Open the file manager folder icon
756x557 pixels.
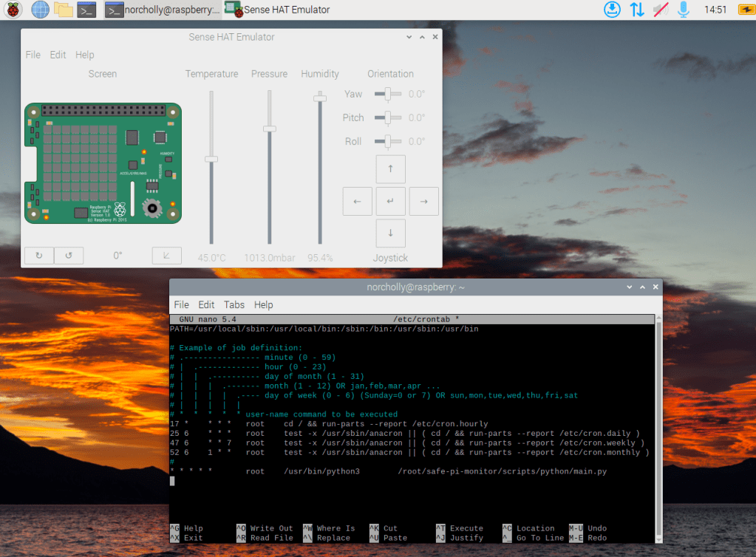[x=64, y=10]
